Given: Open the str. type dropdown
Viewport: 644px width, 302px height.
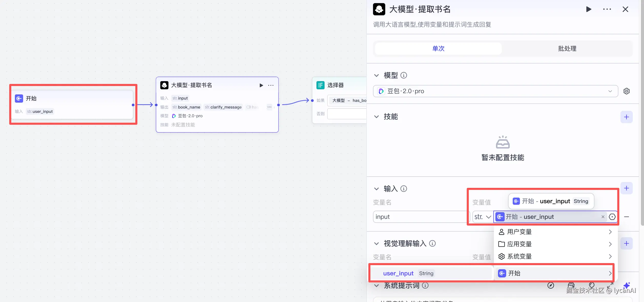Looking at the screenshot, I should (482, 217).
